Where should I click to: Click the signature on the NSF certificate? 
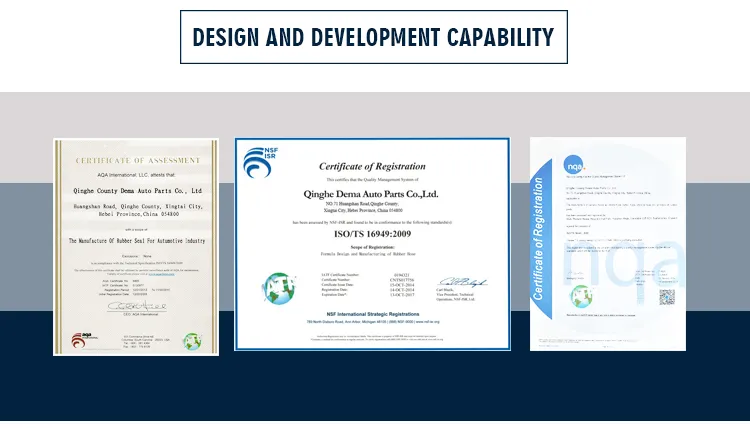point(463,282)
